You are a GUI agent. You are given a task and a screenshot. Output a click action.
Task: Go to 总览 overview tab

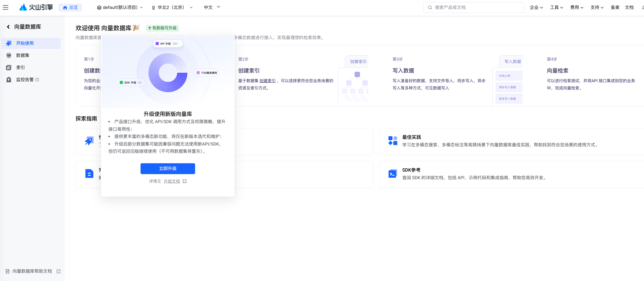point(70,8)
